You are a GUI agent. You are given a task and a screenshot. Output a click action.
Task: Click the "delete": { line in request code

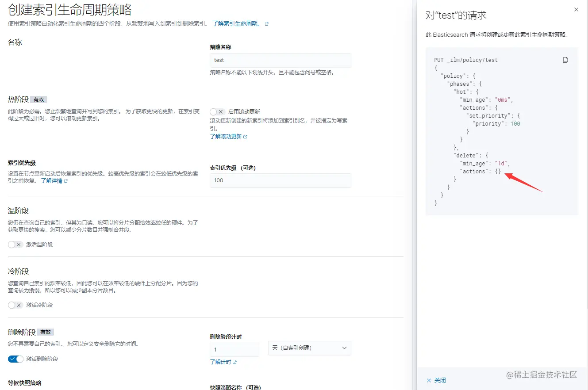(x=471, y=156)
